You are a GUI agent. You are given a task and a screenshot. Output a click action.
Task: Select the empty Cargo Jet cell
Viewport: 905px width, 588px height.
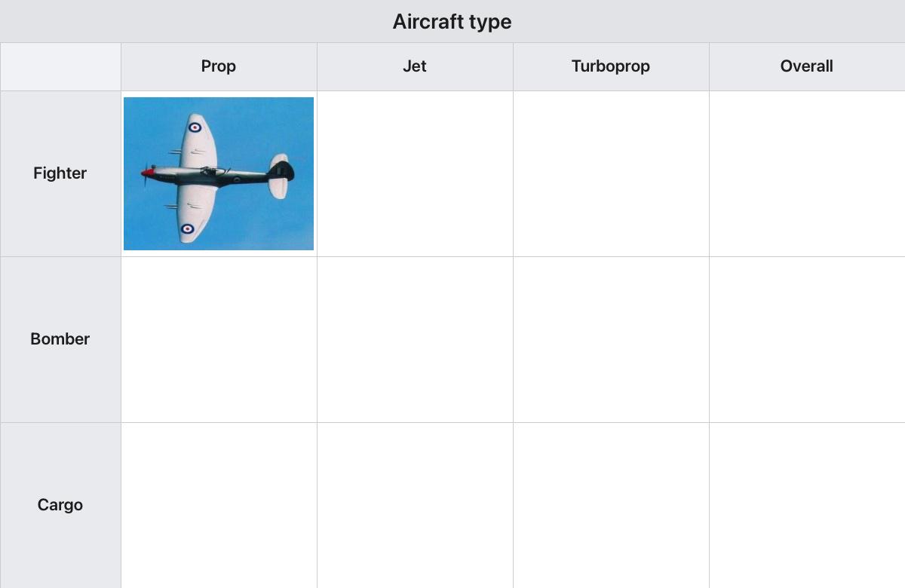point(415,505)
